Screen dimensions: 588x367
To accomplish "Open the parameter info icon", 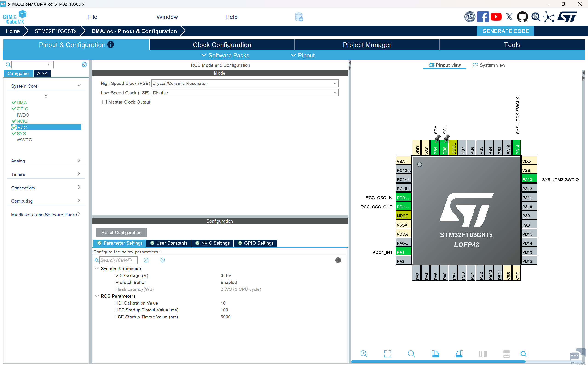I will 338,260.
